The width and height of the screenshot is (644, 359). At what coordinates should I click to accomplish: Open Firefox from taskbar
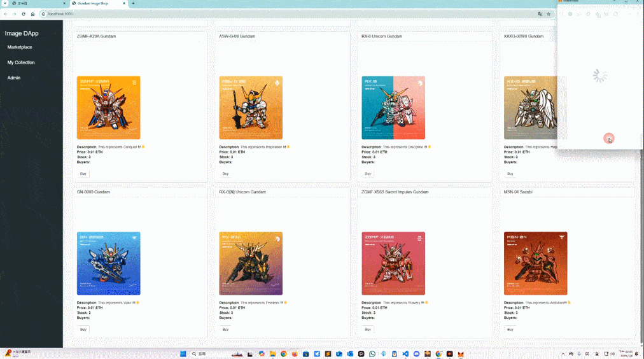(295, 354)
